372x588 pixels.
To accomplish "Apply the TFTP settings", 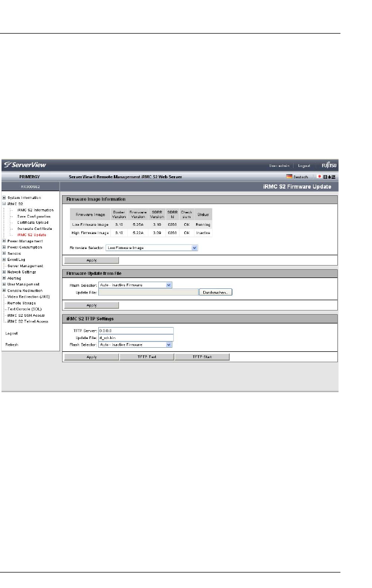I will click(x=92, y=357).
